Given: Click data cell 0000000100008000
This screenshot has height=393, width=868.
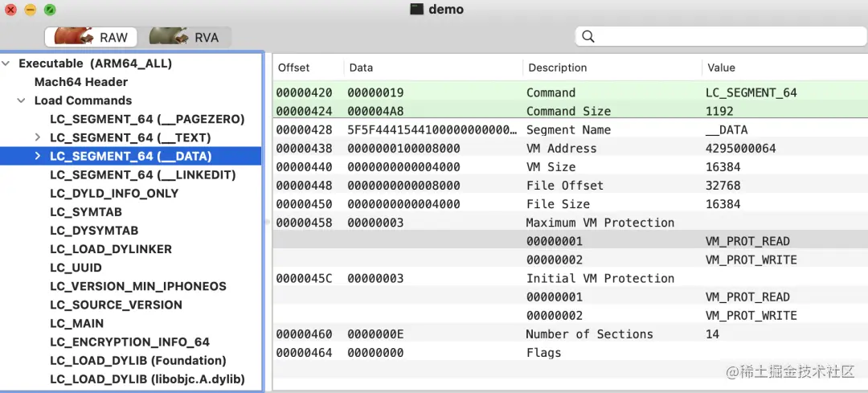Looking at the screenshot, I should (x=403, y=149).
